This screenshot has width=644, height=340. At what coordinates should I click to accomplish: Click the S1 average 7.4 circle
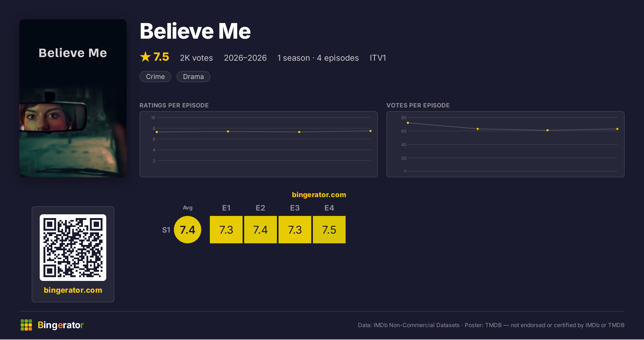188,230
